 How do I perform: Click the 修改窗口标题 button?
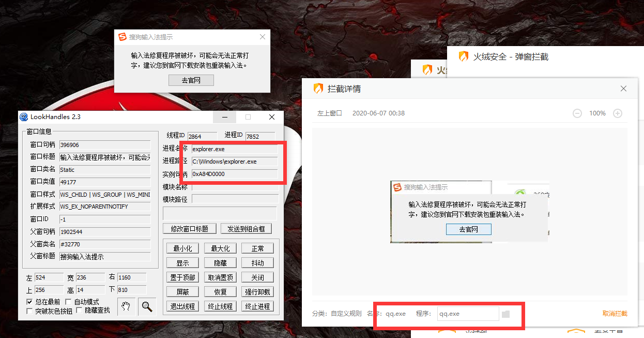(189, 229)
